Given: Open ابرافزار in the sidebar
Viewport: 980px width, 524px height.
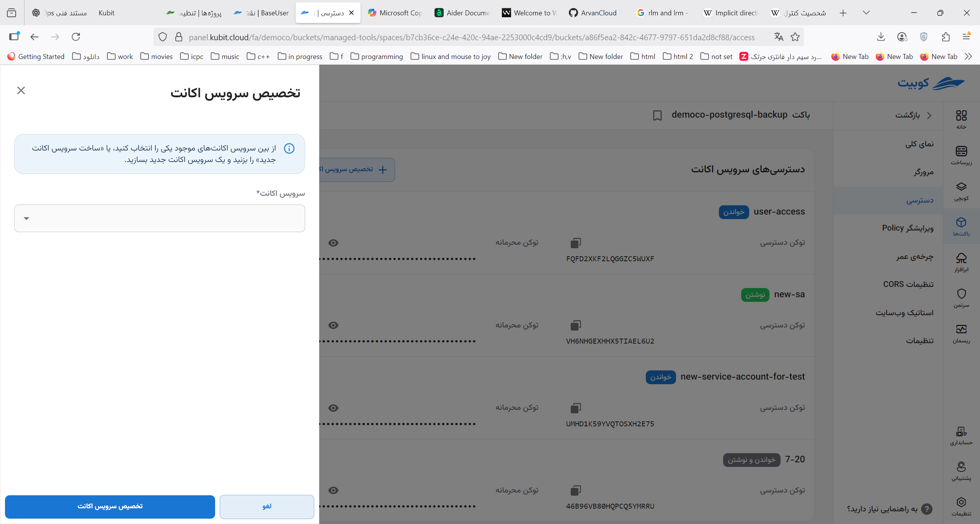Looking at the screenshot, I should [961, 262].
